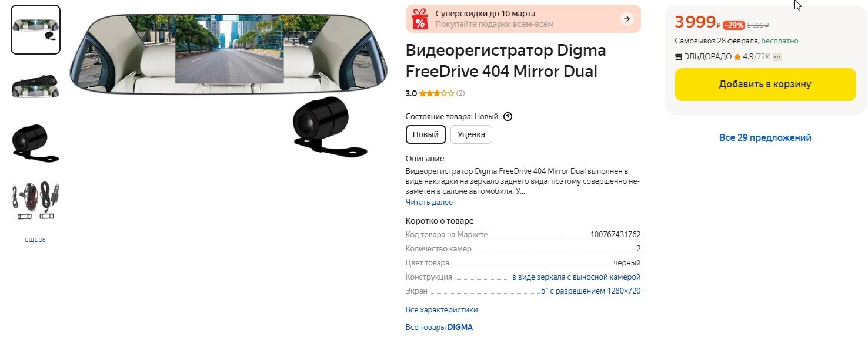The width and height of the screenshot is (868, 340).
Task: Click the question mark icon next to Состояние товара
Action: pyautogui.click(x=508, y=116)
